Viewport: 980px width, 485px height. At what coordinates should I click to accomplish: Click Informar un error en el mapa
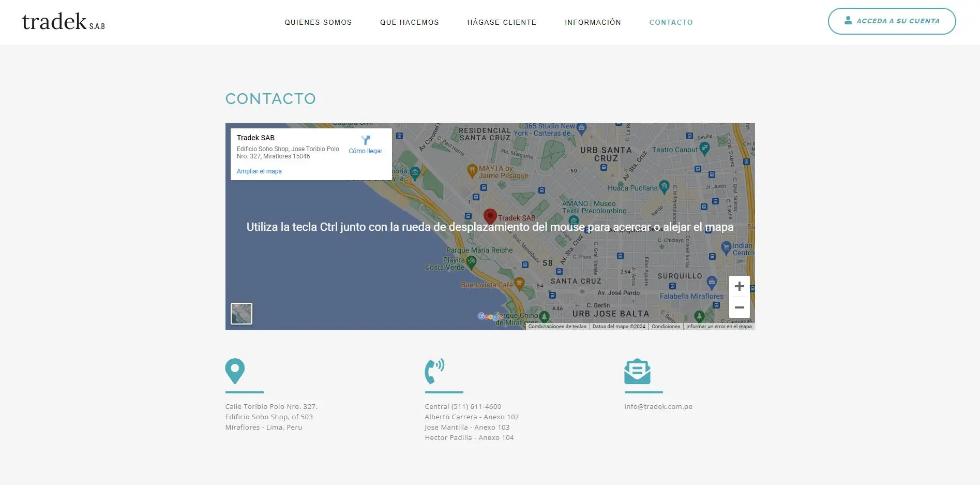[x=719, y=327]
